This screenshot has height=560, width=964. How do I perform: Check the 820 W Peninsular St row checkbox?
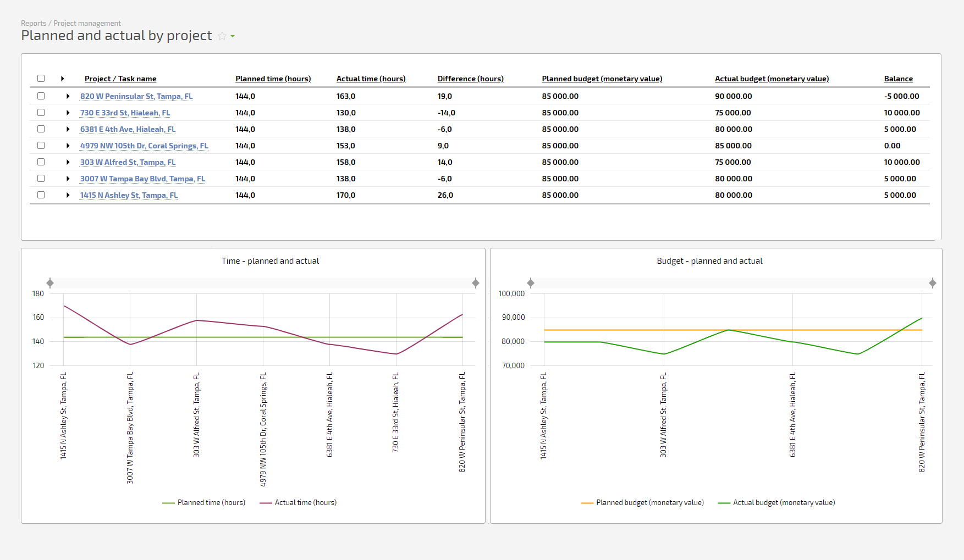(41, 96)
